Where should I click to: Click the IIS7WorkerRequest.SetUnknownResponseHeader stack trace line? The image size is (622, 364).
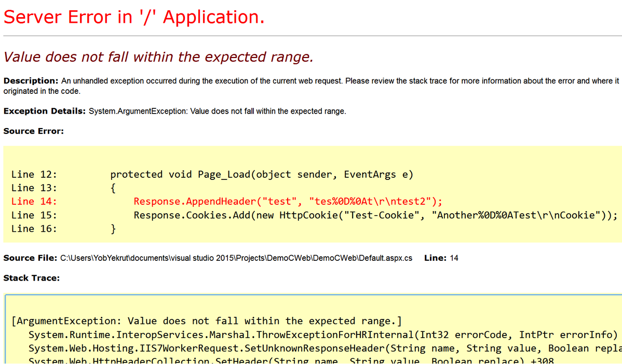[x=325, y=348]
